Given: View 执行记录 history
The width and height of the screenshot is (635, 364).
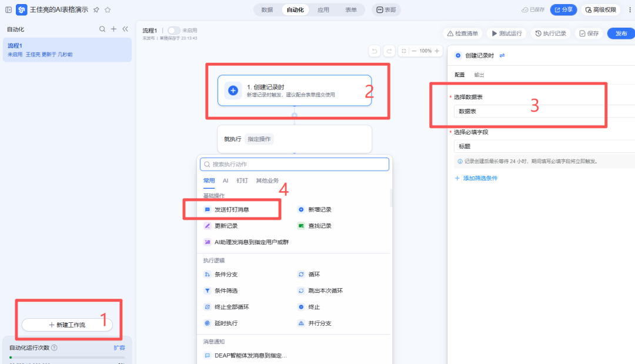Looking at the screenshot, I should tap(551, 34).
